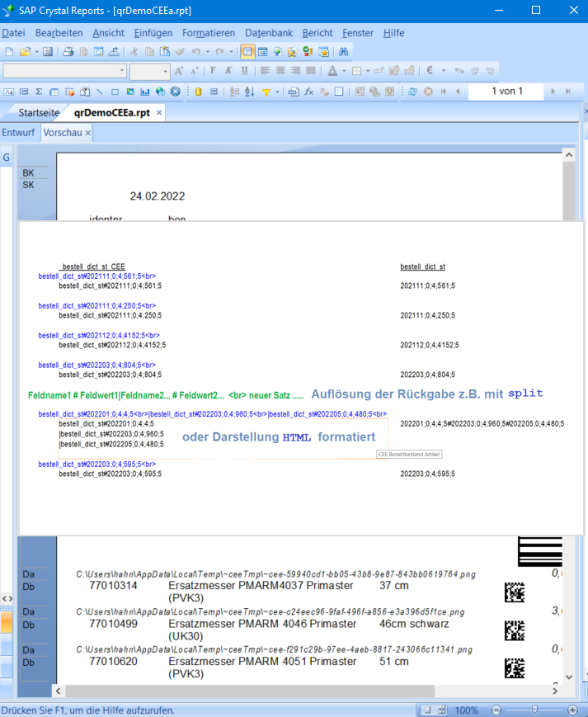588x717 pixels.
Task: Toggle underline (U) formatting
Action: [244, 70]
